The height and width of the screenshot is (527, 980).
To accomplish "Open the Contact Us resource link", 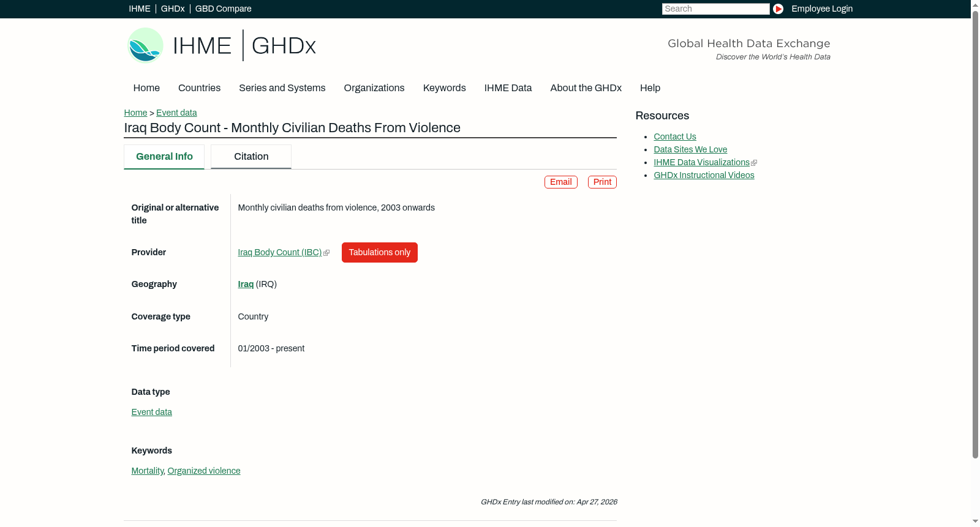I will (675, 136).
